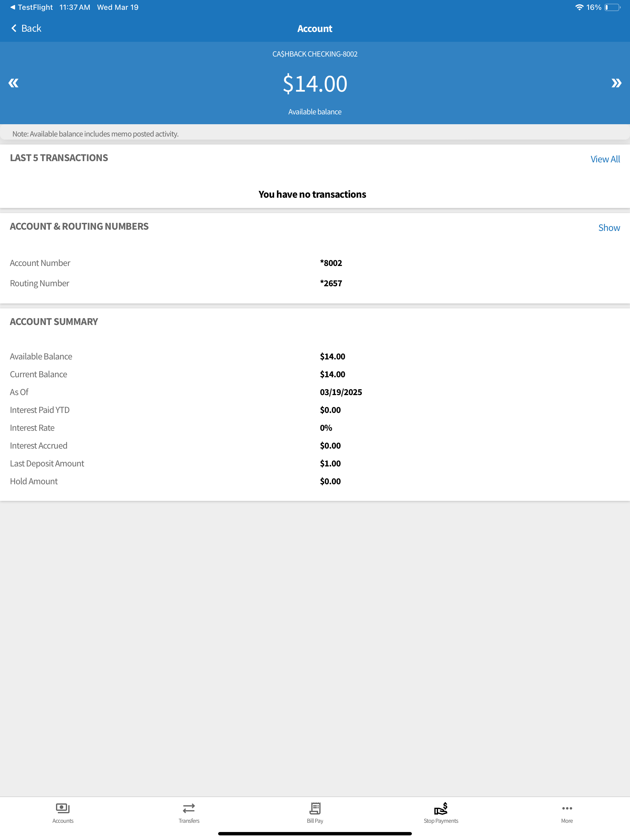Viewport: 630px width, 840px height.
Task: Click the masked routing number *2657
Action: click(x=331, y=283)
